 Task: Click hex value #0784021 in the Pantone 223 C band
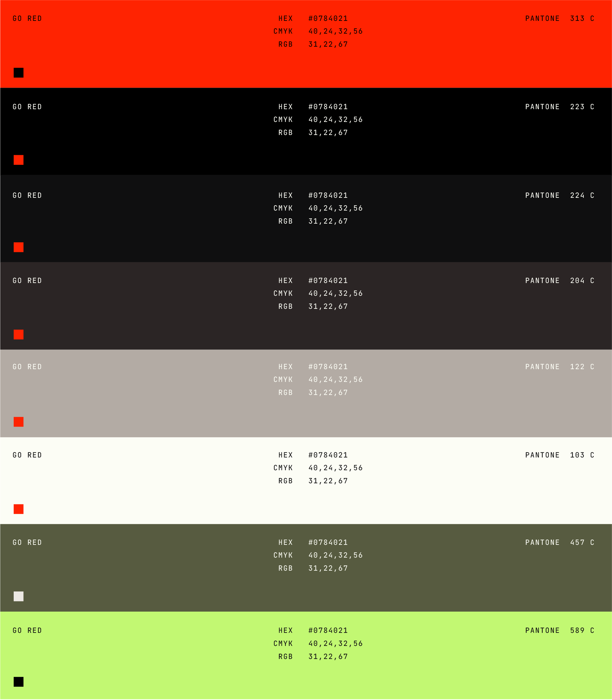coord(328,107)
